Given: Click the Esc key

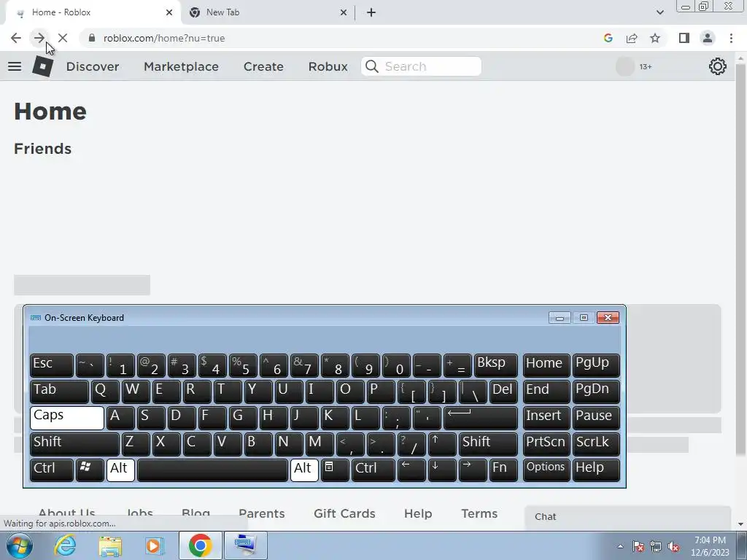Looking at the screenshot, I should (x=52, y=365).
